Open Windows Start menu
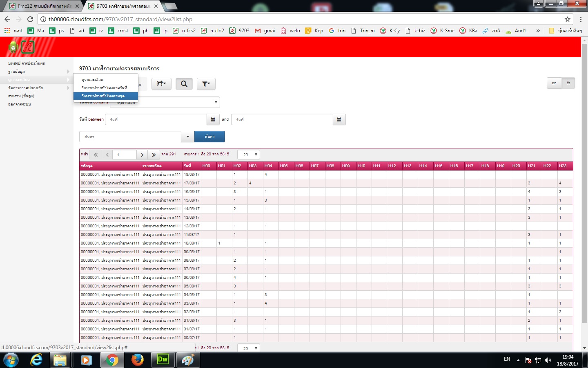This screenshot has width=588, height=368. [x=11, y=360]
